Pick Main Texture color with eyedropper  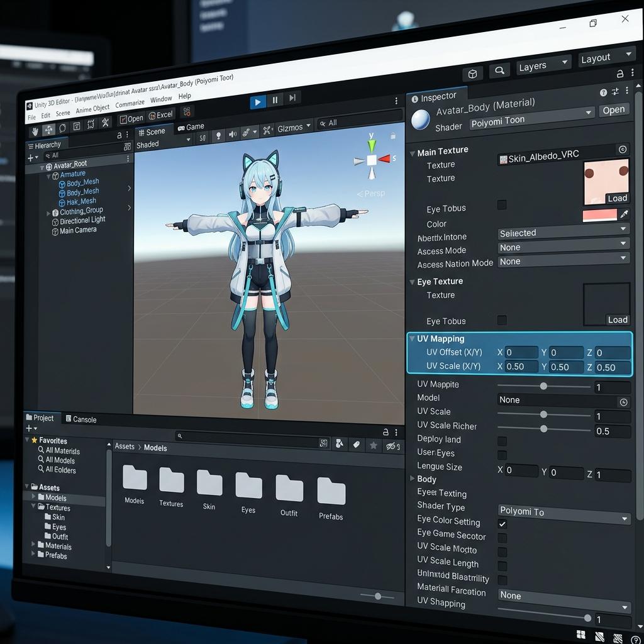(625, 214)
